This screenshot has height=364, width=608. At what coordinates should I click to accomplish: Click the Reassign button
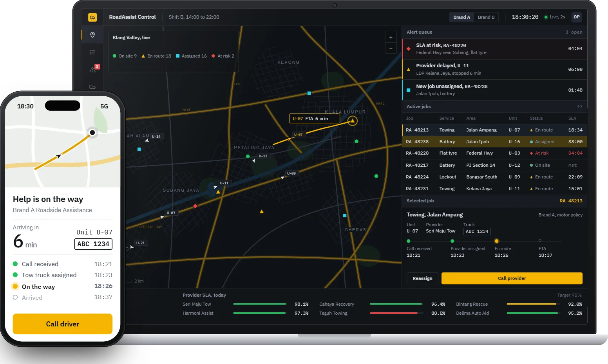pyautogui.click(x=422, y=278)
